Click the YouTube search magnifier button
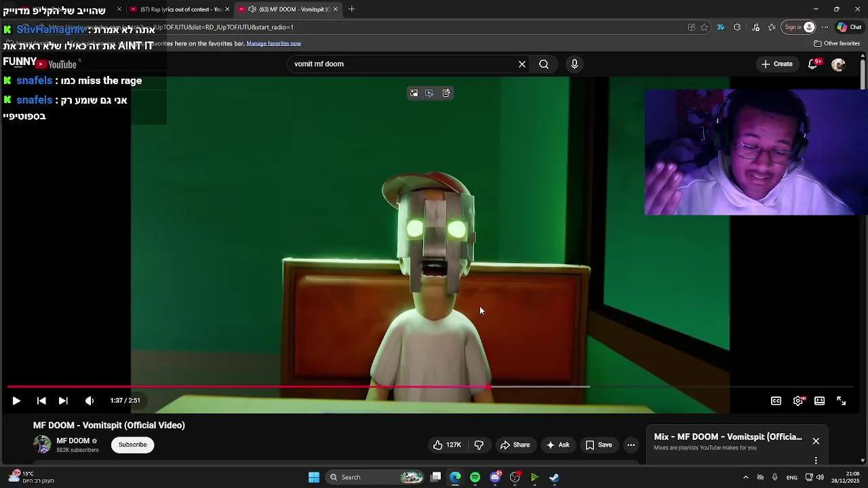Viewport: 868px width, 488px height. (x=544, y=64)
